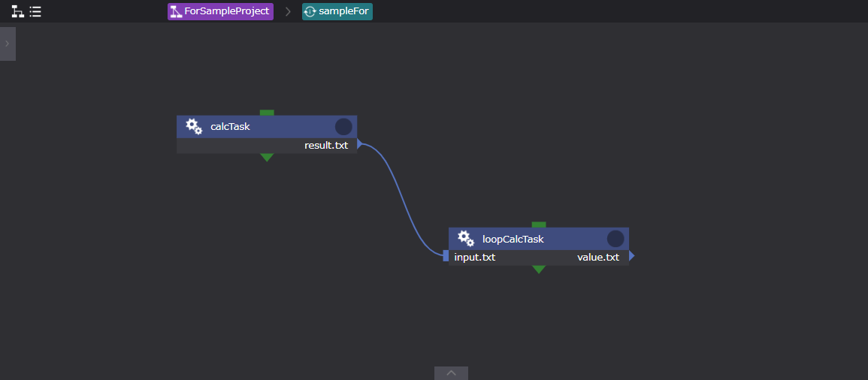Click the gear icon on loopCalcTask
The width and height of the screenshot is (868, 380).
[x=466, y=239]
